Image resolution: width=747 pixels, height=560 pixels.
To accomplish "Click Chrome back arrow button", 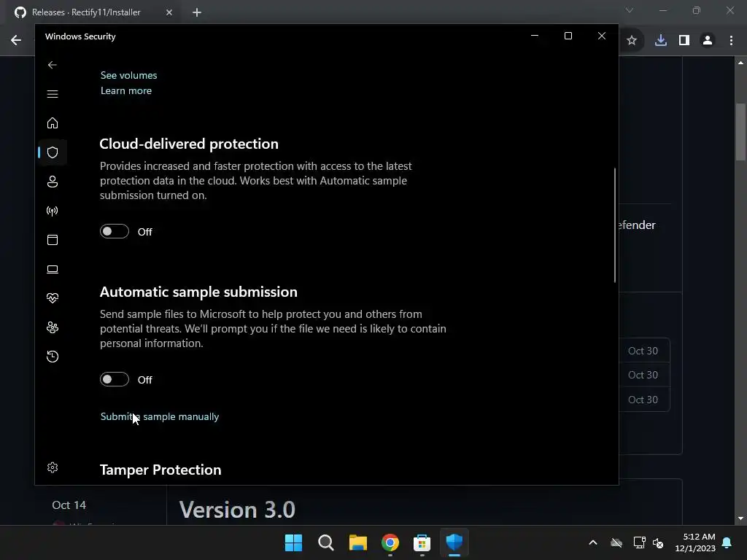I will click(x=16, y=40).
